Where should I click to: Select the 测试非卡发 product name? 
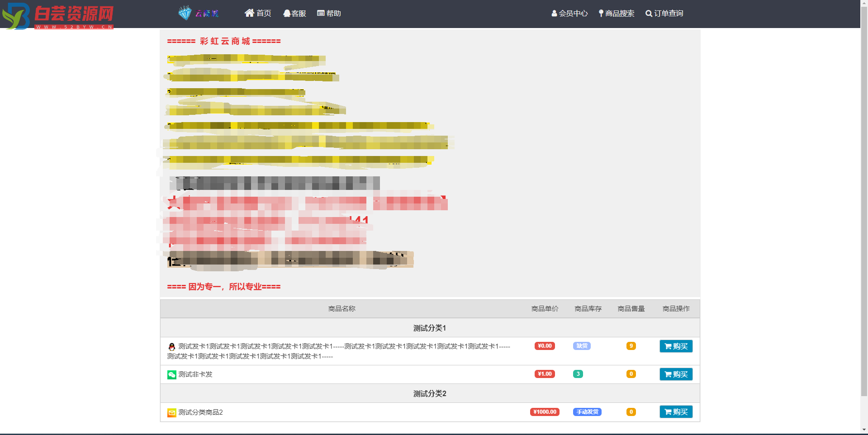195,374
